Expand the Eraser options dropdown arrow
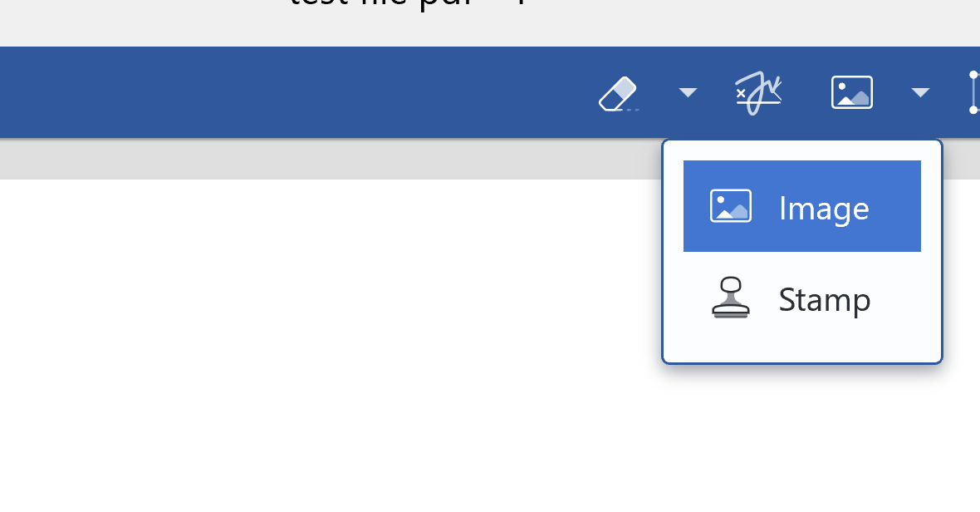Viewport: 980px width, 512px height. coord(688,92)
